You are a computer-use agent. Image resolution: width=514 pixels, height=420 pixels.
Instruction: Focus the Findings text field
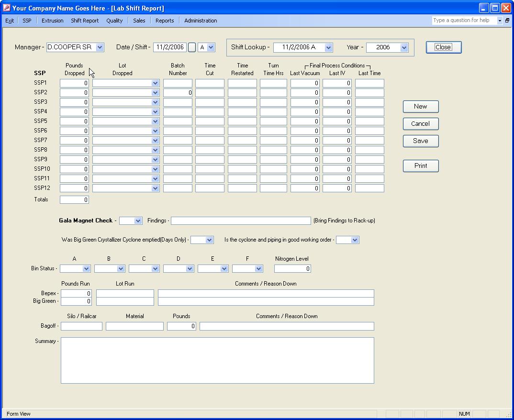241,221
